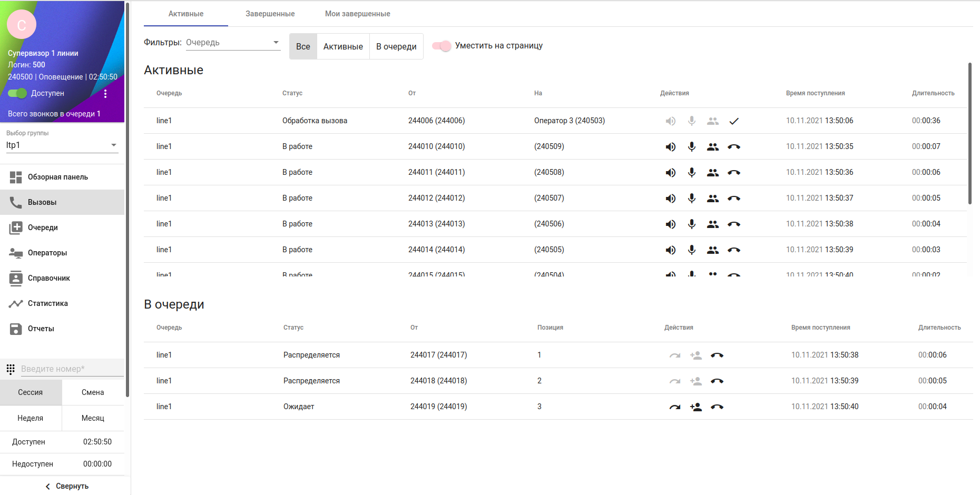
Task: Click checkmark icon on Оператор 3 call
Action: pos(733,121)
